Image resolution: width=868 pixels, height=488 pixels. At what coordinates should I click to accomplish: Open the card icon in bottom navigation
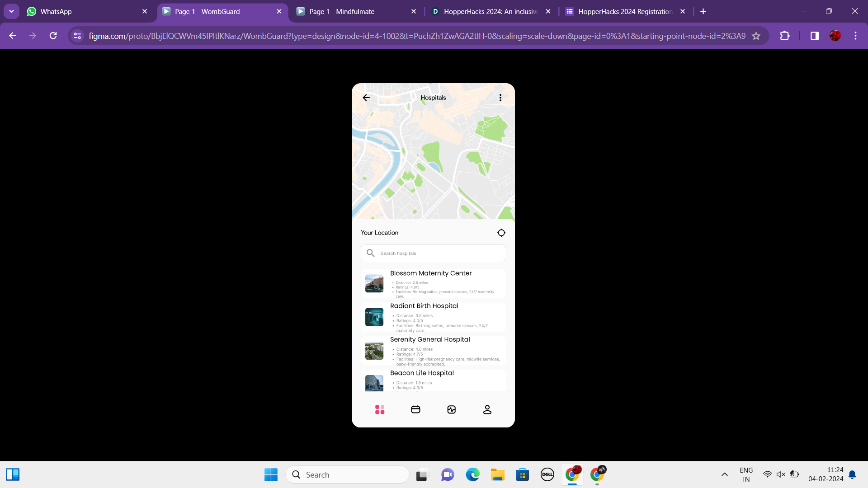click(415, 409)
